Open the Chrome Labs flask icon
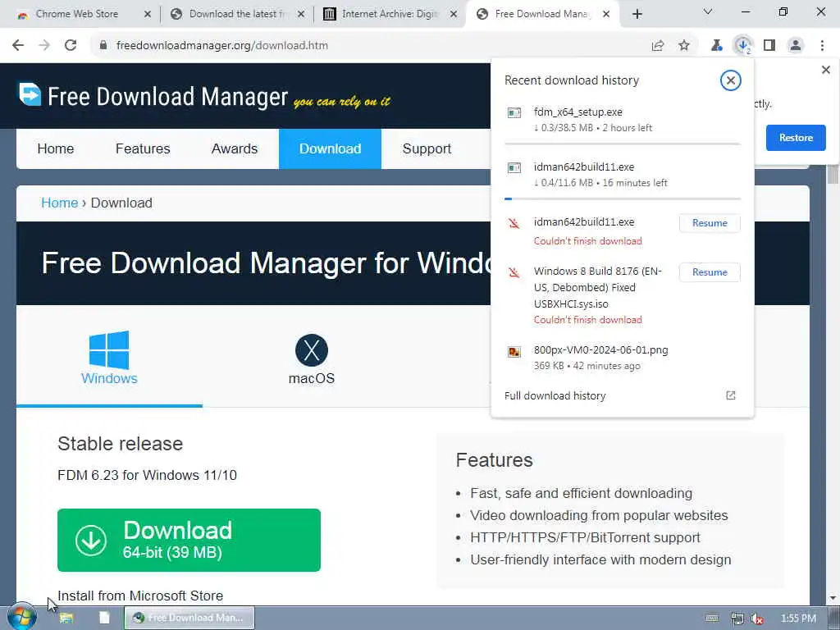 coord(716,46)
